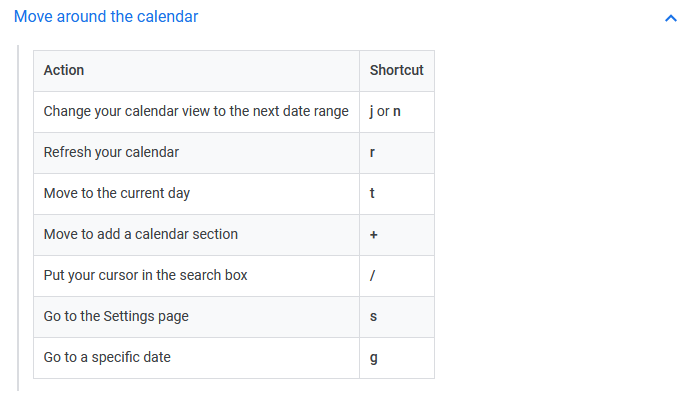
Task: Select the 'Refresh your calendar' row text
Action: [x=111, y=152]
